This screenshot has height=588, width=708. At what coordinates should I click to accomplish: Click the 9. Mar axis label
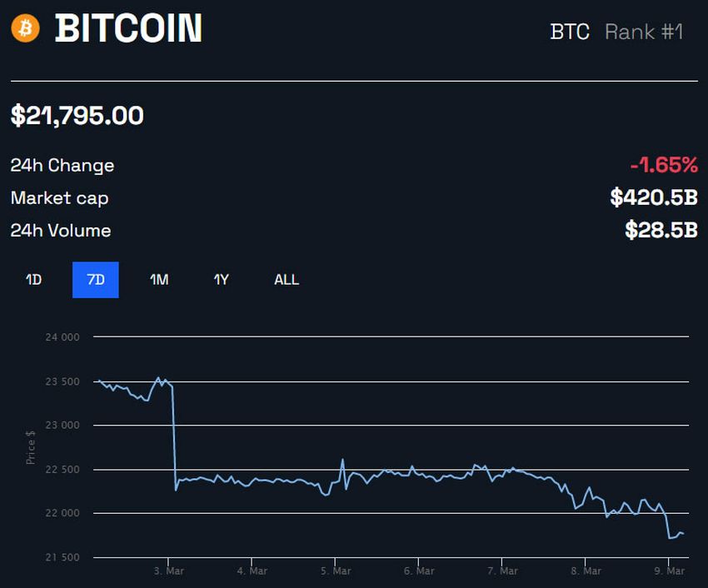click(x=671, y=571)
